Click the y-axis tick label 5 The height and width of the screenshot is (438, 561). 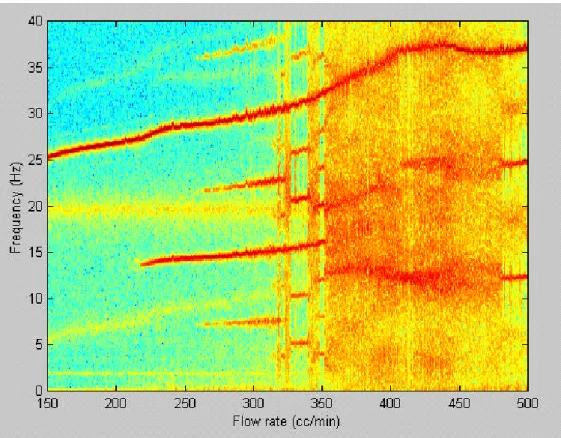[39, 345]
